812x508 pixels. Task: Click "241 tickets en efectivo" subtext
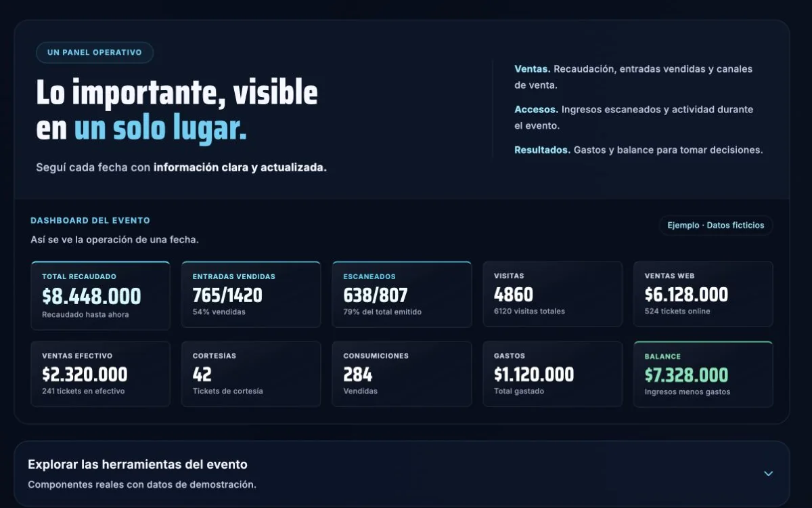pyautogui.click(x=83, y=391)
